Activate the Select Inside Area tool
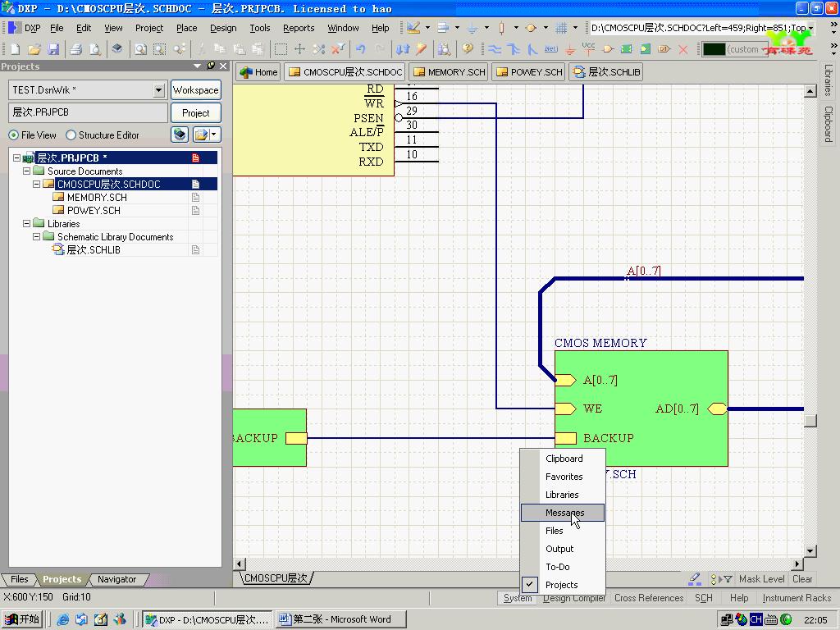The height and width of the screenshot is (630, 840). [281, 49]
